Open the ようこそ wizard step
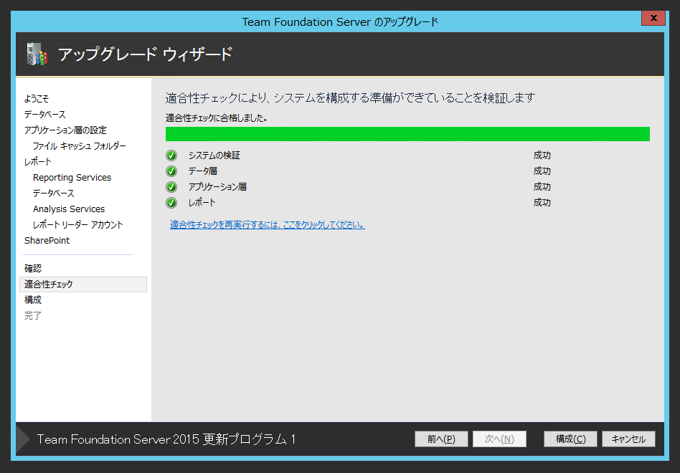This screenshot has height=473, width=680. click(x=36, y=98)
